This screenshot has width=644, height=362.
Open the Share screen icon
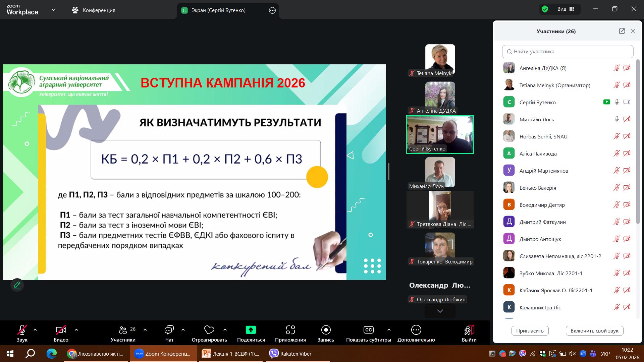[x=251, y=330]
